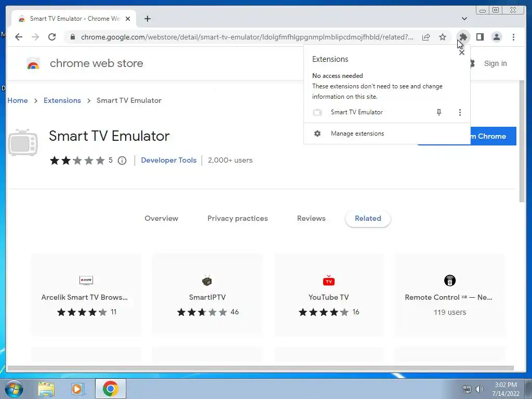Image resolution: width=532 pixels, height=399 pixels.
Task: Click Smart TV Emulator in Extensions popup
Action: point(356,112)
